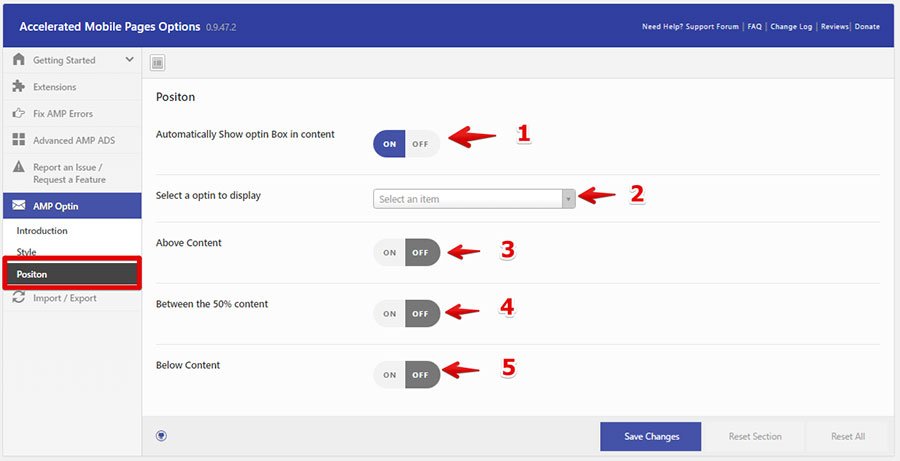This screenshot has width=900, height=461.
Task: Click the Donate link
Action: pos(867,26)
